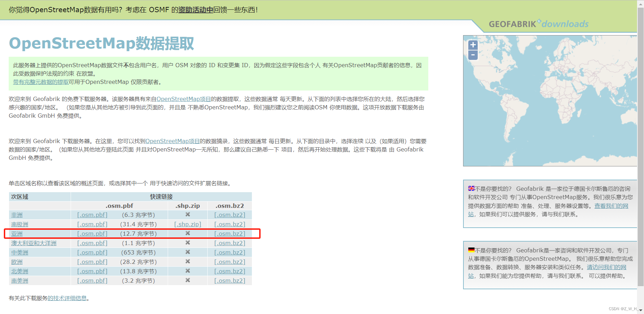Click the scrollbar down arrow
Screen dimensions: 644x314
(641, 310)
